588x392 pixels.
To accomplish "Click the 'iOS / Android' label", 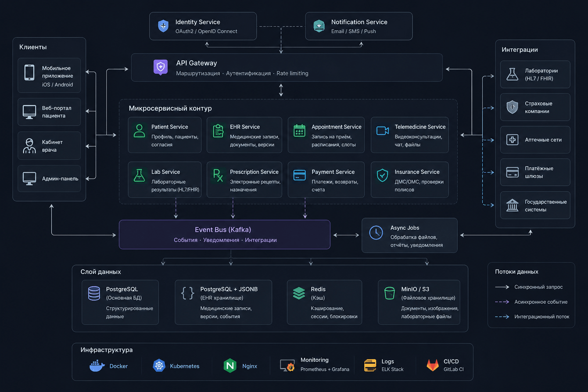I will pos(57,85).
